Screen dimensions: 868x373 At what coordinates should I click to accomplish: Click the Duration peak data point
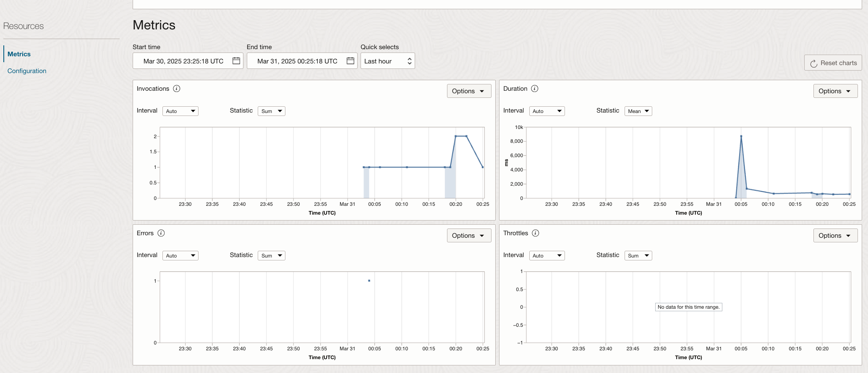click(741, 136)
